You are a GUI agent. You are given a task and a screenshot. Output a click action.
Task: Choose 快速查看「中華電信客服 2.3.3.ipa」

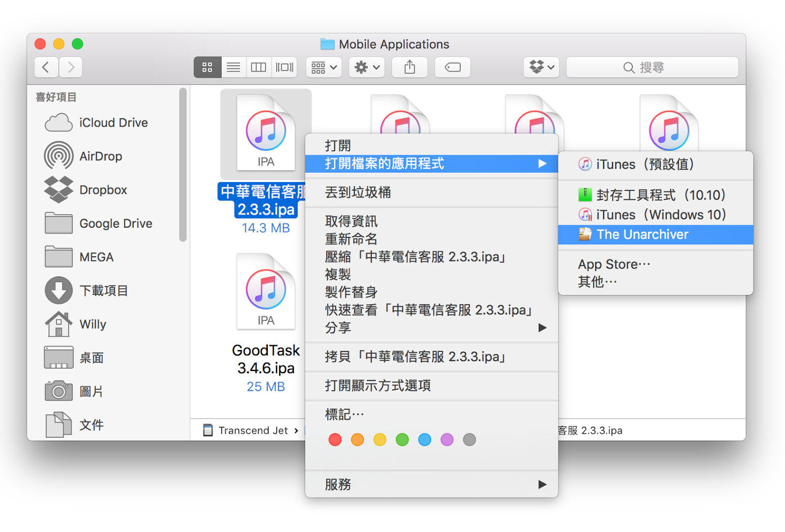pos(431,310)
